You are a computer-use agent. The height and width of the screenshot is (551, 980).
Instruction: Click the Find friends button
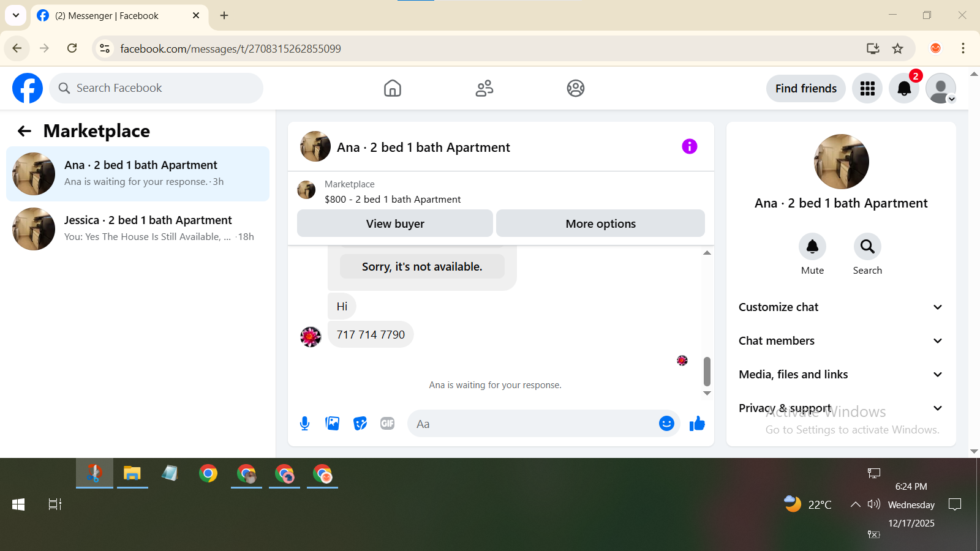pyautogui.click(x=806, y=88)
